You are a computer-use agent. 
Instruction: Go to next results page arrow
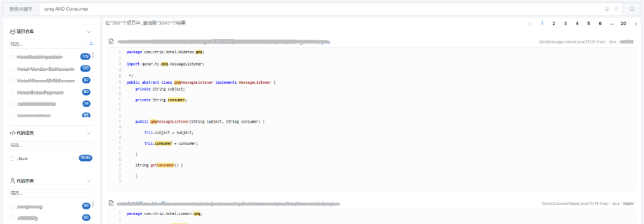(x=636, y=24)
